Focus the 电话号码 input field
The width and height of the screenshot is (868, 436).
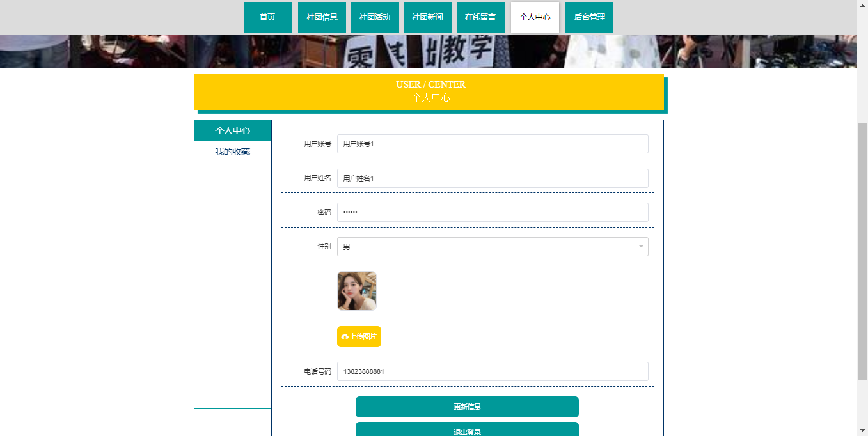[x=493, y=371]
